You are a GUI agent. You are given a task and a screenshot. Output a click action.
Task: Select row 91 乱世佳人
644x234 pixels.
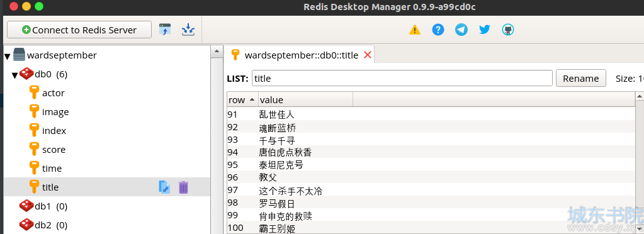[x=431, y=114]
